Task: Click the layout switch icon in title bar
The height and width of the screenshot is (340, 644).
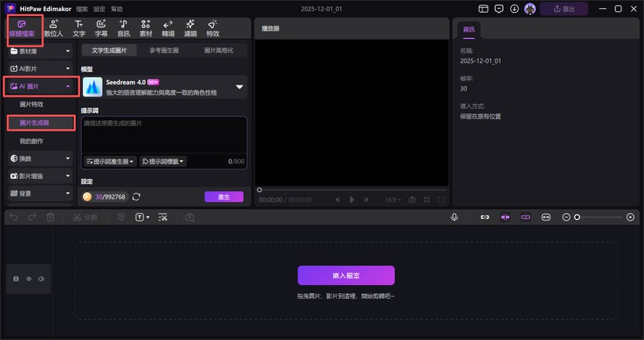Action: coord(483,8)
